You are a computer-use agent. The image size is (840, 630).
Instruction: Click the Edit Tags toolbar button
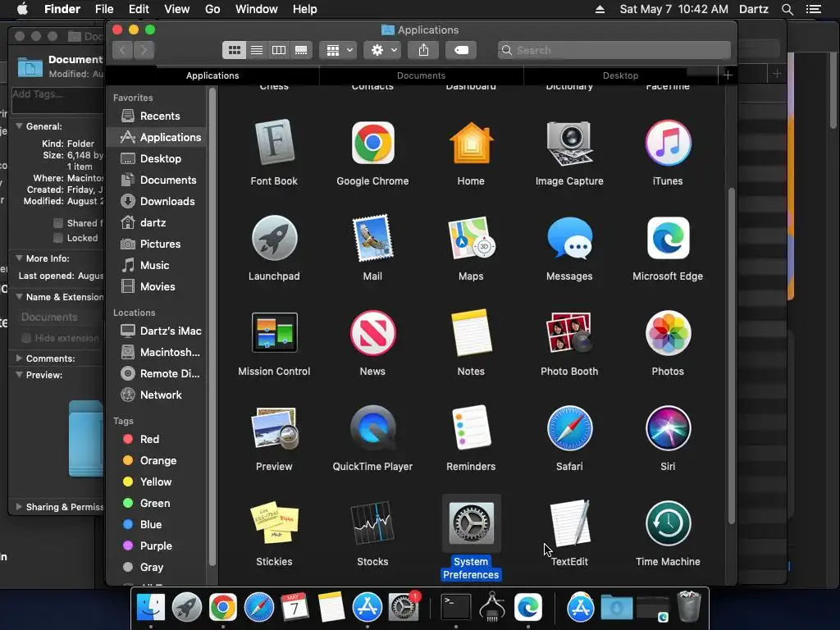461,50
